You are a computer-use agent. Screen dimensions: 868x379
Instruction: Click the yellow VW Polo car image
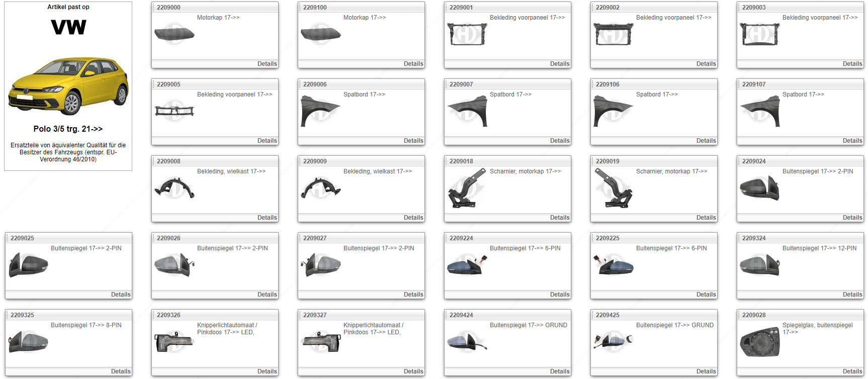point(68,85)
